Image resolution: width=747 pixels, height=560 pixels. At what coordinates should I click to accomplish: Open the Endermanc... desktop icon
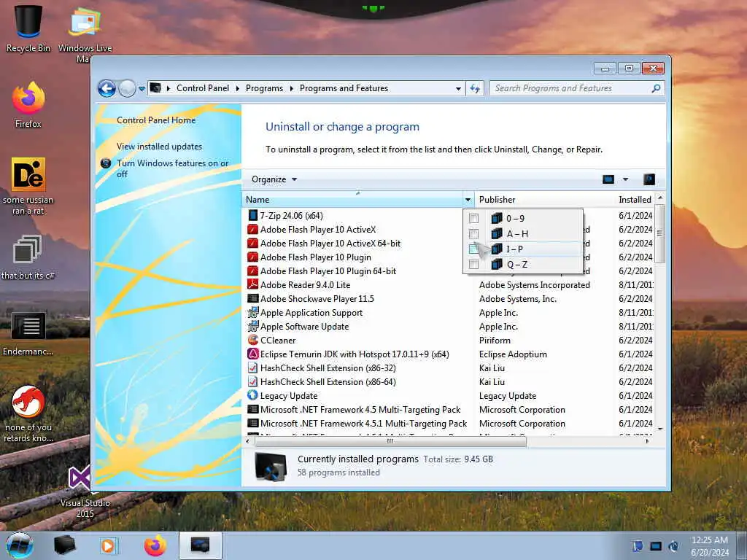[28, 333]
